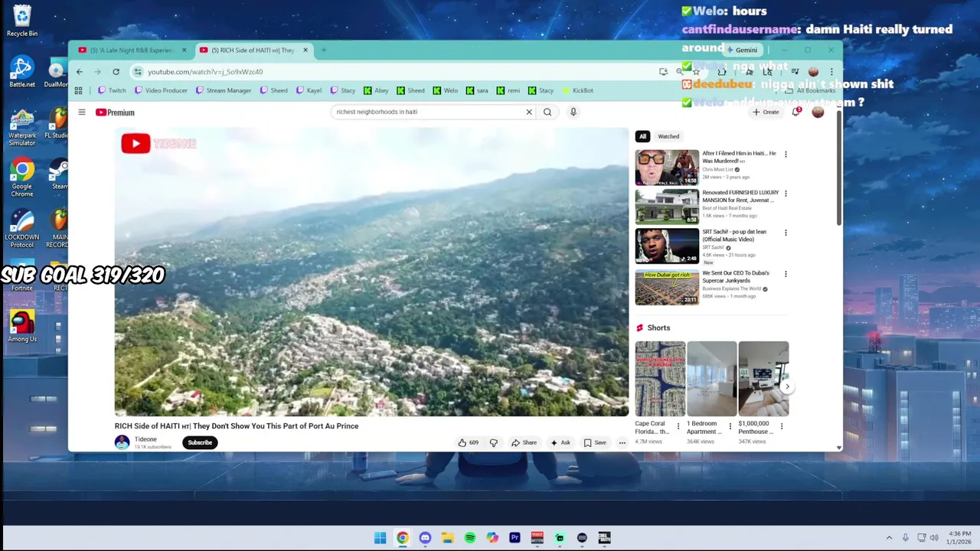980x551 pixels.
Task: Open All Bookmarks folder
Action: (x=811, y=90)
